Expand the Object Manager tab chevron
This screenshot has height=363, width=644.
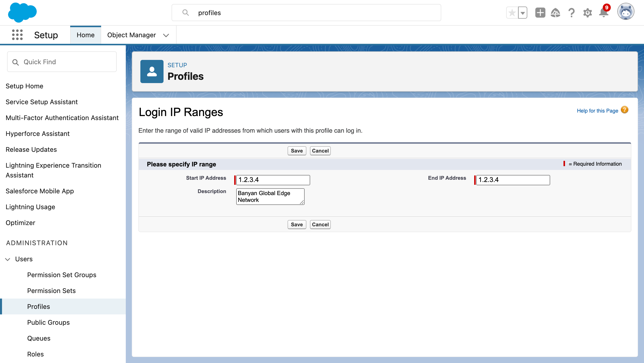point(166,35)
